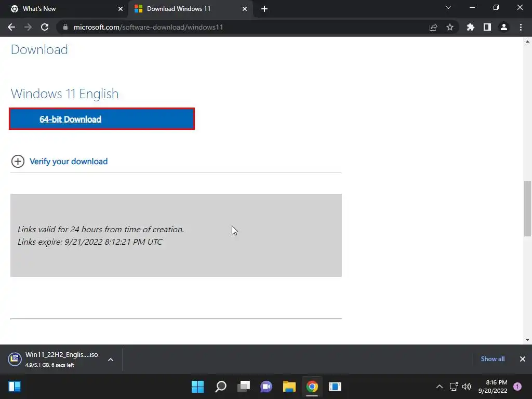This screenshot has width=532, height=399.
Task: Click Verify your download link
Action: (69, 162)
